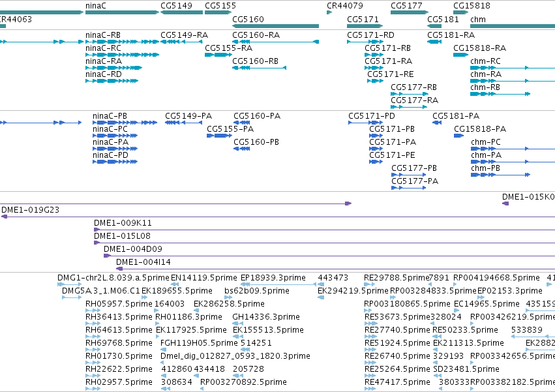
Task: Click the chm-RB transcript label
Action: coord(485,87)
